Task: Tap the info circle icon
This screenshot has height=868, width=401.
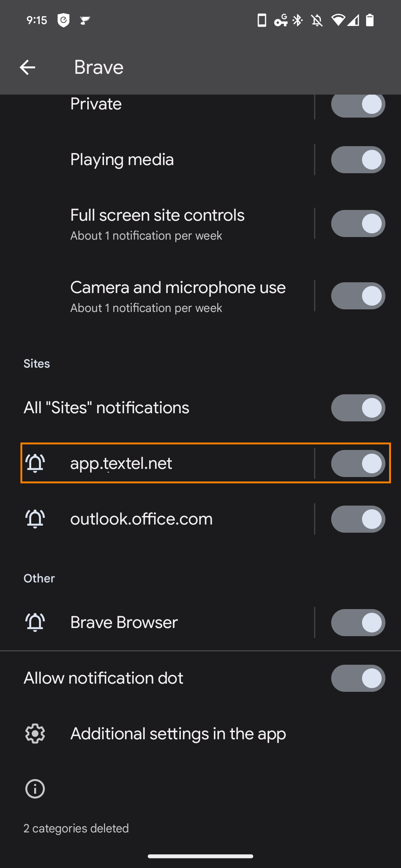Action: 35,789
